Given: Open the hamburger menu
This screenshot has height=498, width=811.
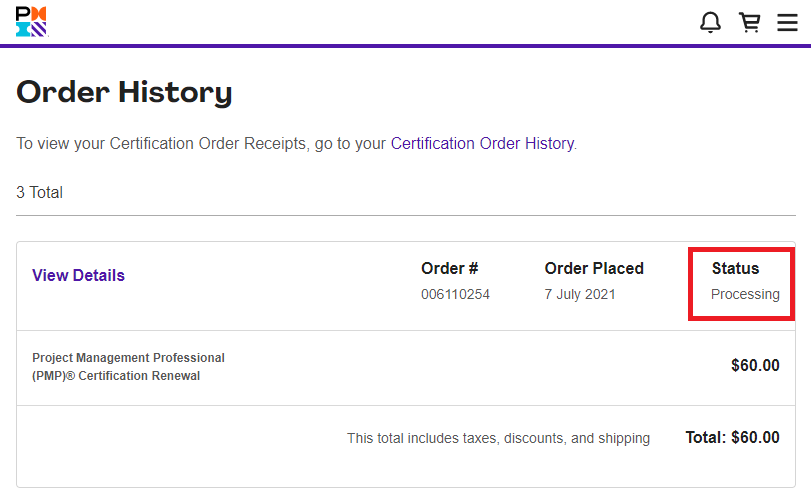Looking at the screenshot, I should (787, 22).
